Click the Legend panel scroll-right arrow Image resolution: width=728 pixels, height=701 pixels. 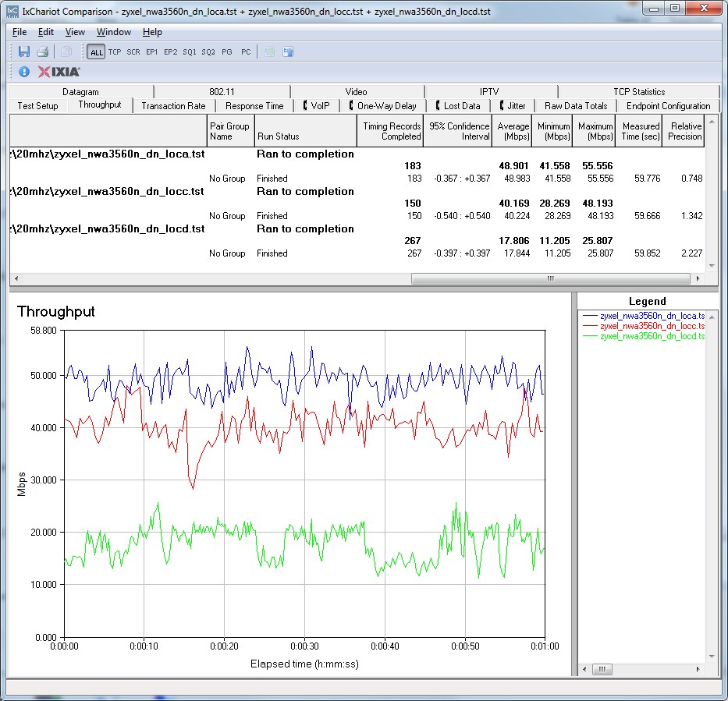[698, 669]
